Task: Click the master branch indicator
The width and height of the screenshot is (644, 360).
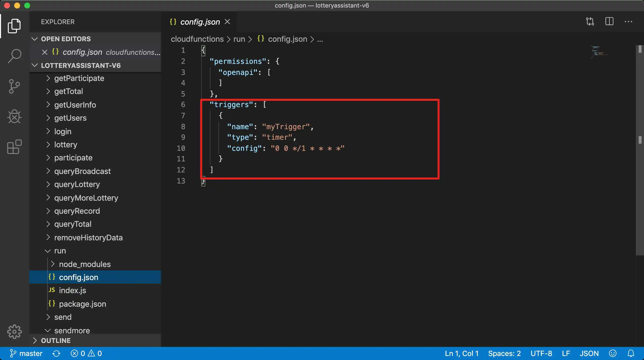Action: (26, 353)
